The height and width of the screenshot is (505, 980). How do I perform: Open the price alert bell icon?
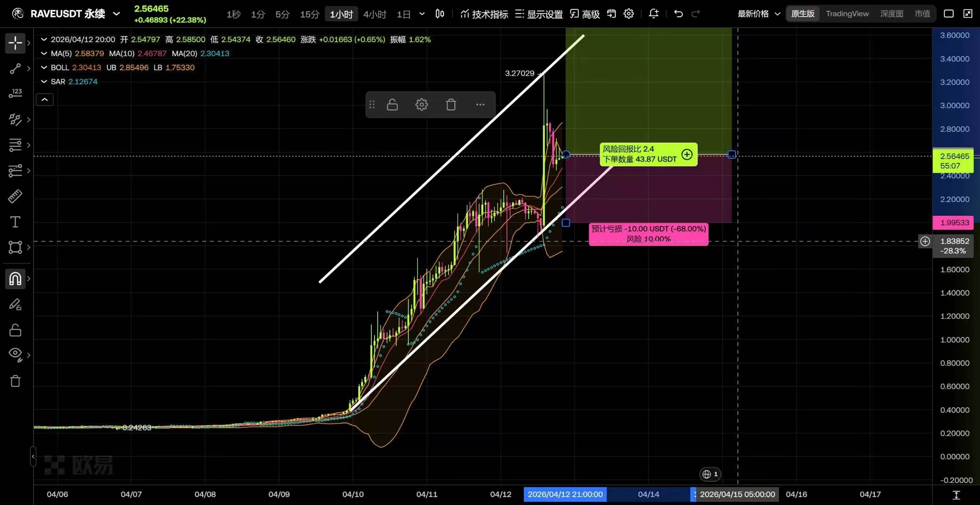click(x=653, y=14)
